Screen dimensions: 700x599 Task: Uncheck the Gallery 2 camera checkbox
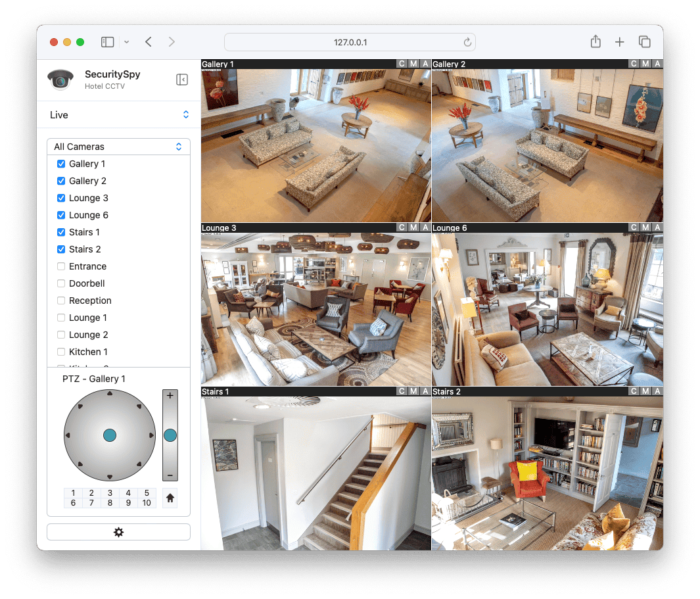[61, 181]
